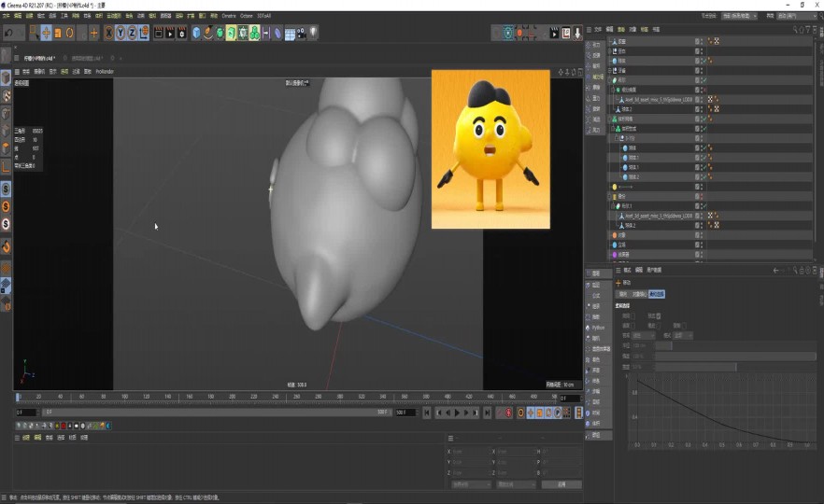This screenshot has height=504, width=824.
Task: Click the X position input field
Action: (x=471, y=452)
